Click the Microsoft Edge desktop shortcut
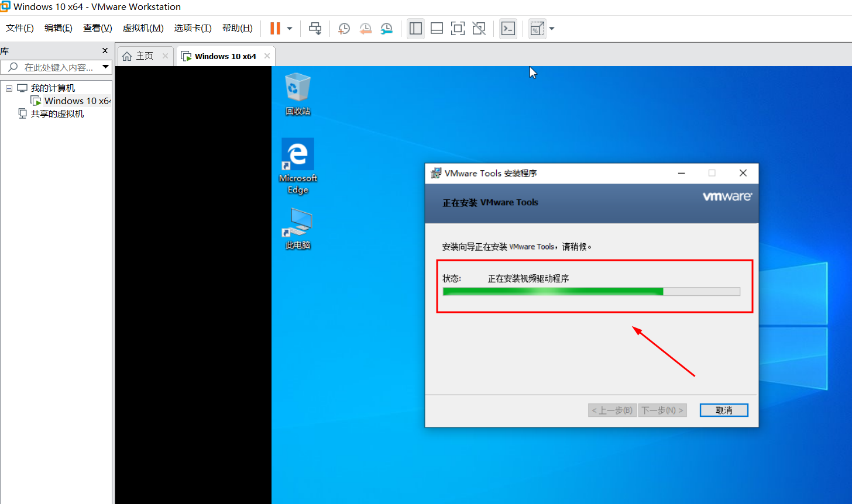 click(298, 167)
